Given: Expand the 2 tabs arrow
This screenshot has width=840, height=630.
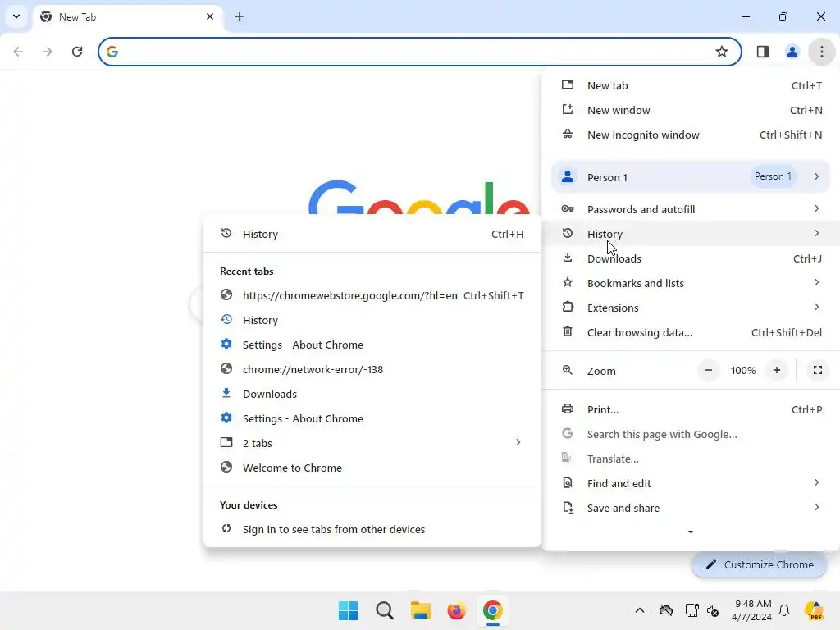Looking at the screenshot, I should [x=518, y=442].
